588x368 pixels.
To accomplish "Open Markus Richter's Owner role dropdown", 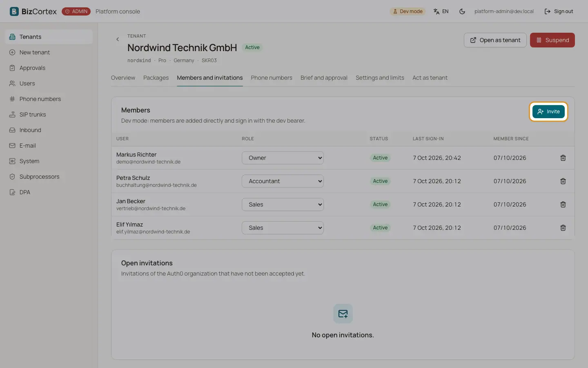I will [x=283, y=158].
